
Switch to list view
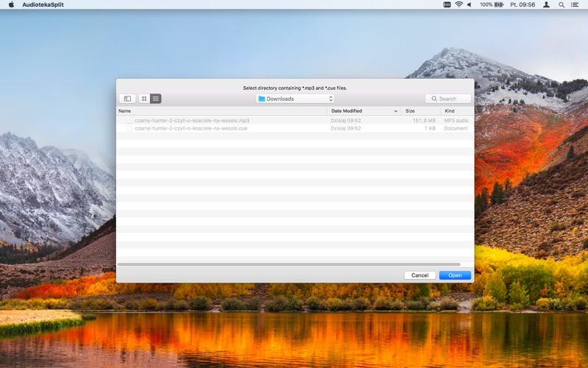pyautogui.click(x=156, y=99)
